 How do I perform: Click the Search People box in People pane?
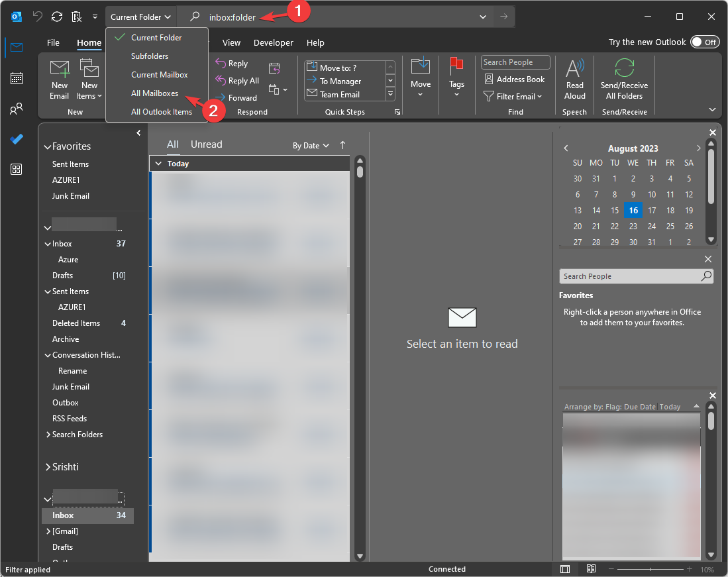636,276
